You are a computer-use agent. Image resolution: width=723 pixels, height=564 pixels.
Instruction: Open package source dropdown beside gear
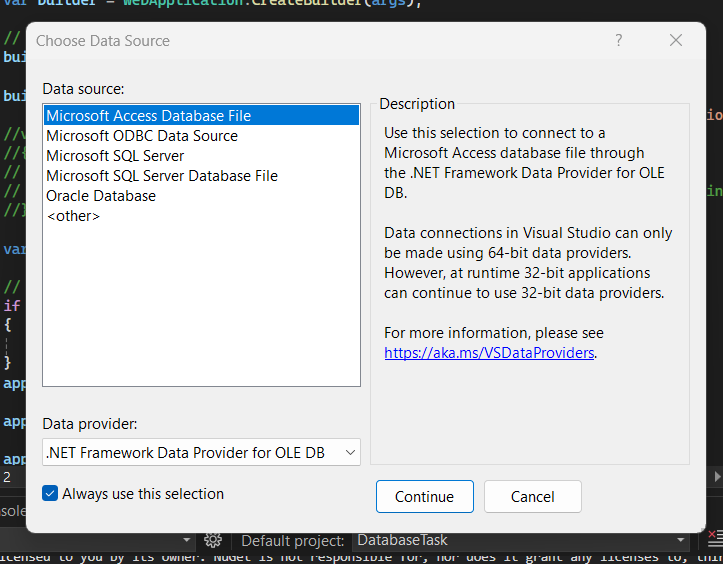(186, 540)
